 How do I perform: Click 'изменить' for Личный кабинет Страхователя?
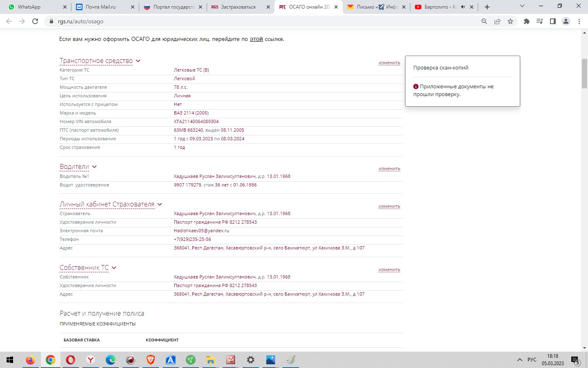389,206
